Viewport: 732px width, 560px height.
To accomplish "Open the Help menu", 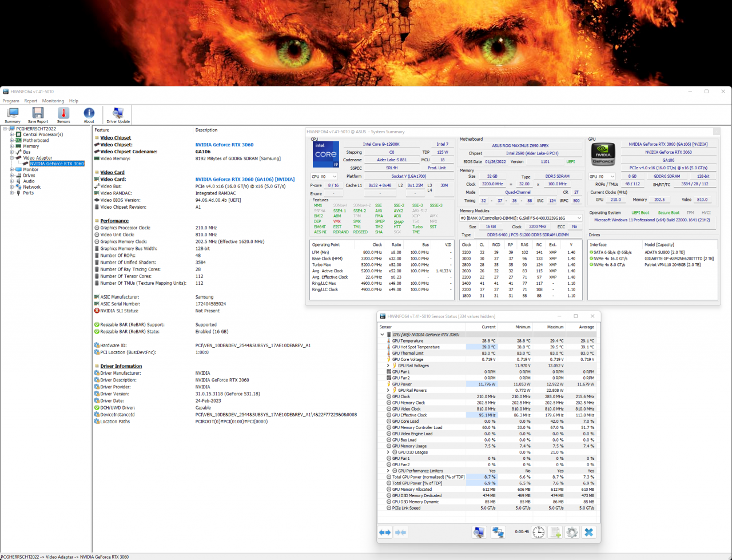I will (x=74, y=101).
